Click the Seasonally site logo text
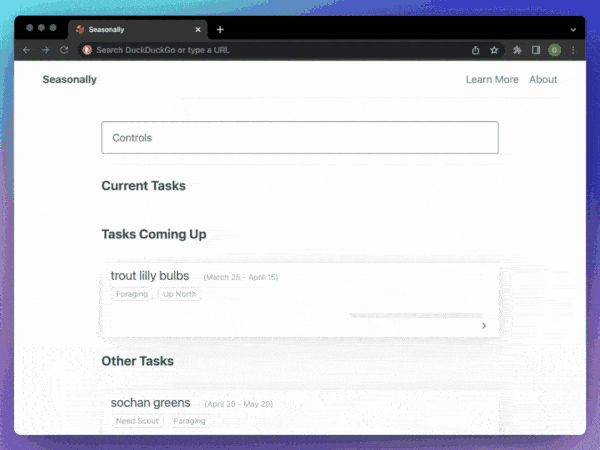Screen dimensions: 600x450 click(70, 80)
